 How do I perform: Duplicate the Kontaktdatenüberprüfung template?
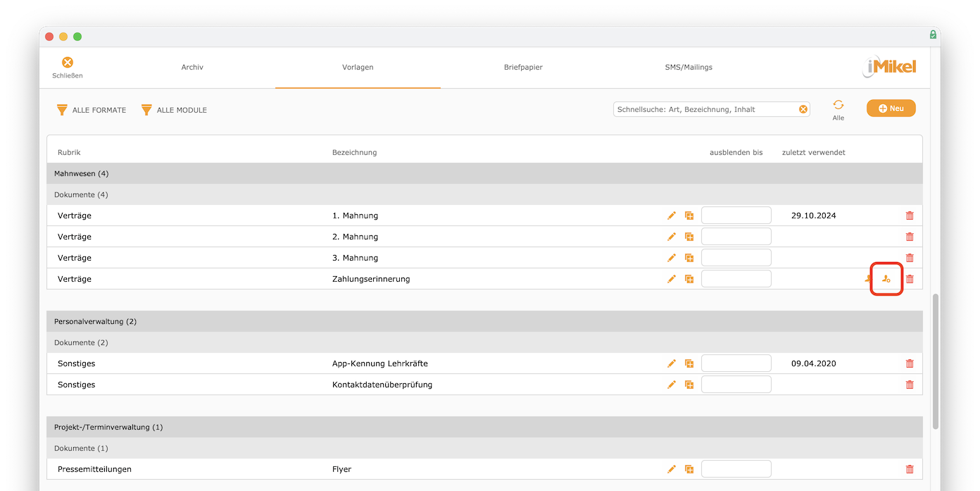tap(689, 385)
